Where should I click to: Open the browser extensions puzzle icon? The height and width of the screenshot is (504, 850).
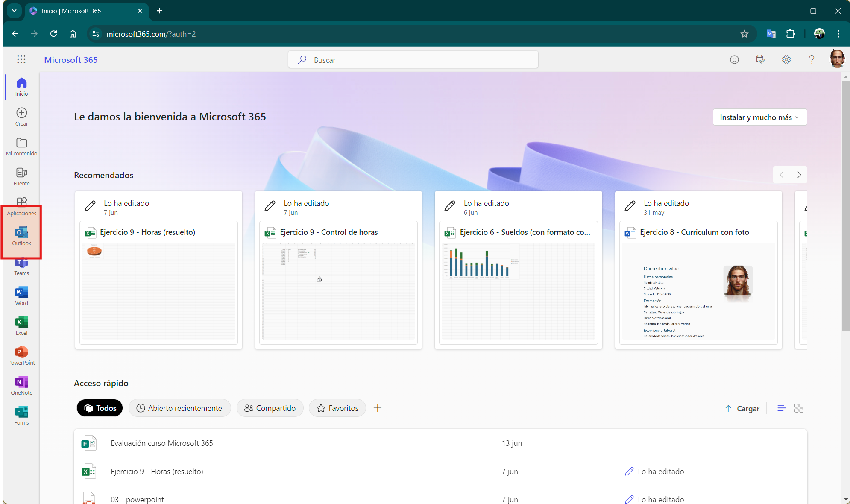pyautogui.click(x=790, y=34)
